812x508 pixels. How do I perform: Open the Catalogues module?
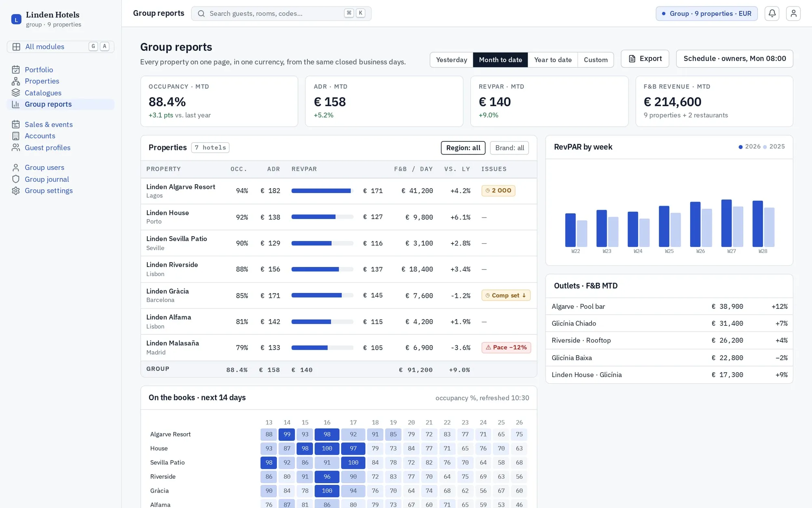point(60,93)
